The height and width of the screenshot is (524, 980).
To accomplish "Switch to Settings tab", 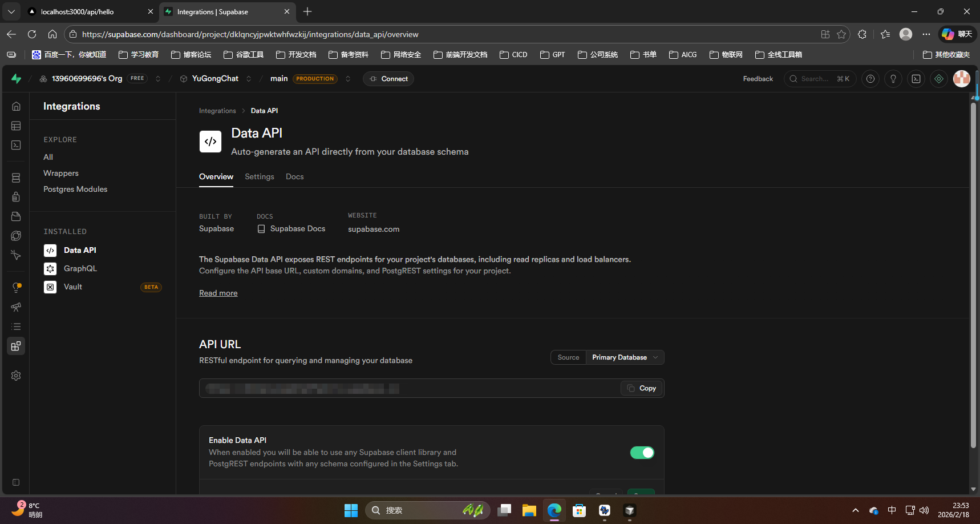I will (260, 177).
